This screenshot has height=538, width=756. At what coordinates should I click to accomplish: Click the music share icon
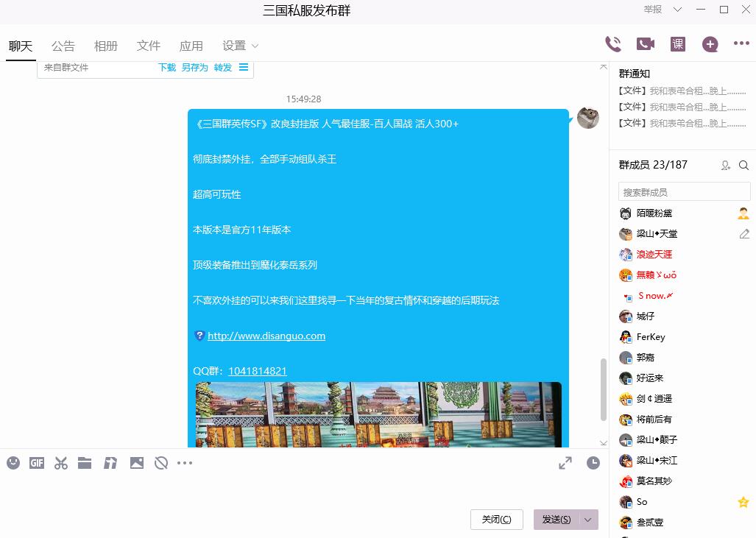point(110,463)
